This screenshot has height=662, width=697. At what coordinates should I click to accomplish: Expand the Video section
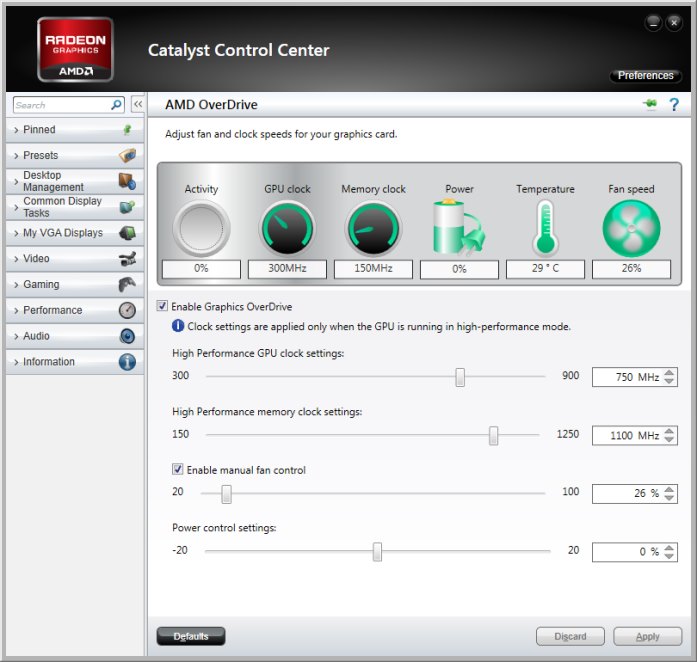pyautogui.click(x=16, y=259)
